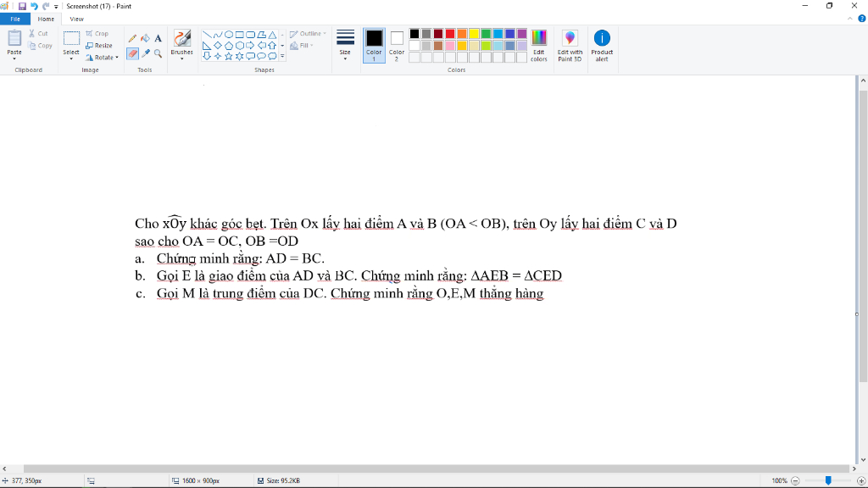Choose the Oval shape

[x=229, y=34]
